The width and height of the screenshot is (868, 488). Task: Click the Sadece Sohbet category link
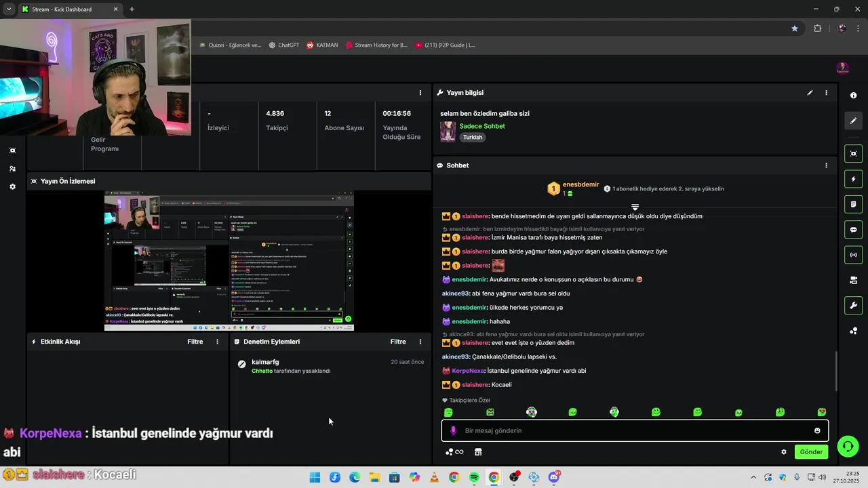coord(482,126)
